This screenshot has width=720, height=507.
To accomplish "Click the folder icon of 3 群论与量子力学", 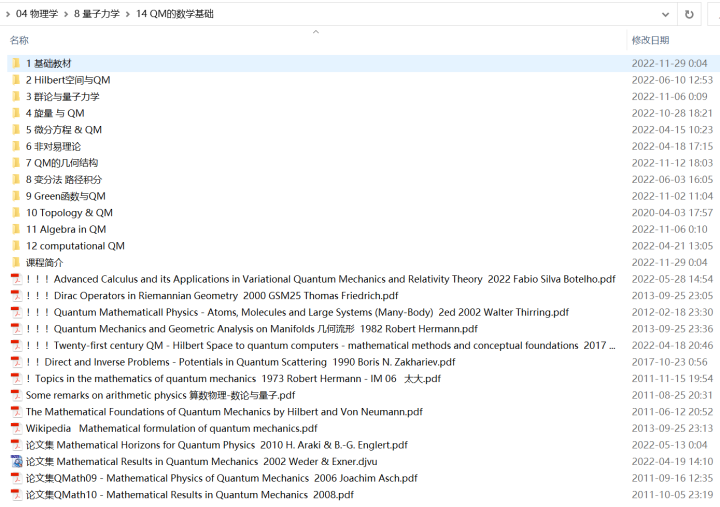I will [16, 96].
